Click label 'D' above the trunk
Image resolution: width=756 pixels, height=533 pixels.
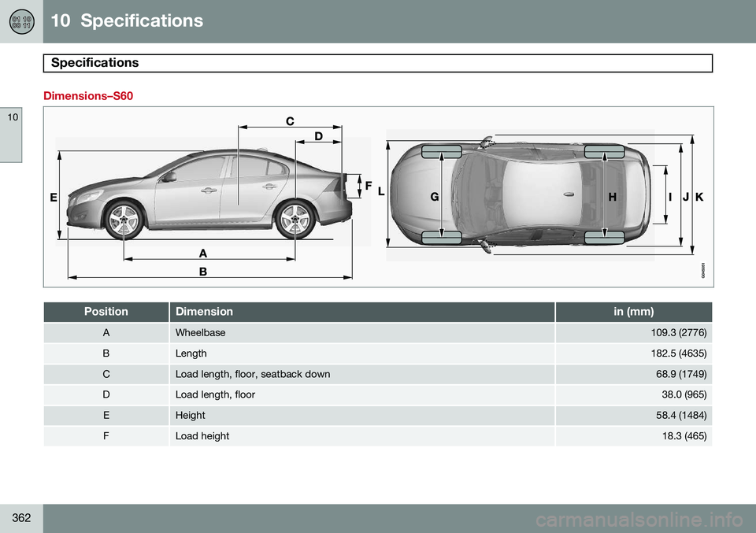tap(319, 136)
